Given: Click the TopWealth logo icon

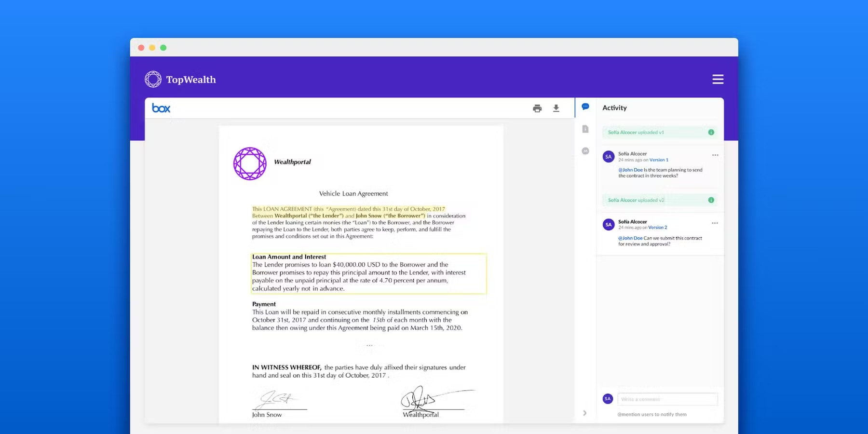Looking at the screenshot, I should coord(153,79).
